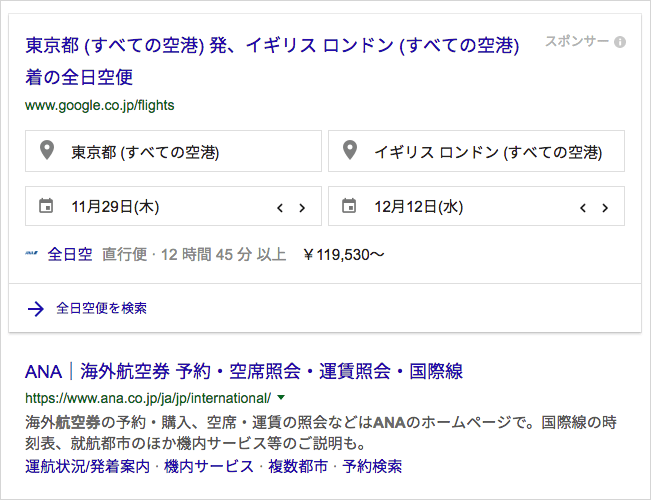The height and width of the screenshot is (500, 651).
Task: Open the sponsored flights title link
Action: pyautogui.click(x=272, y=61)
